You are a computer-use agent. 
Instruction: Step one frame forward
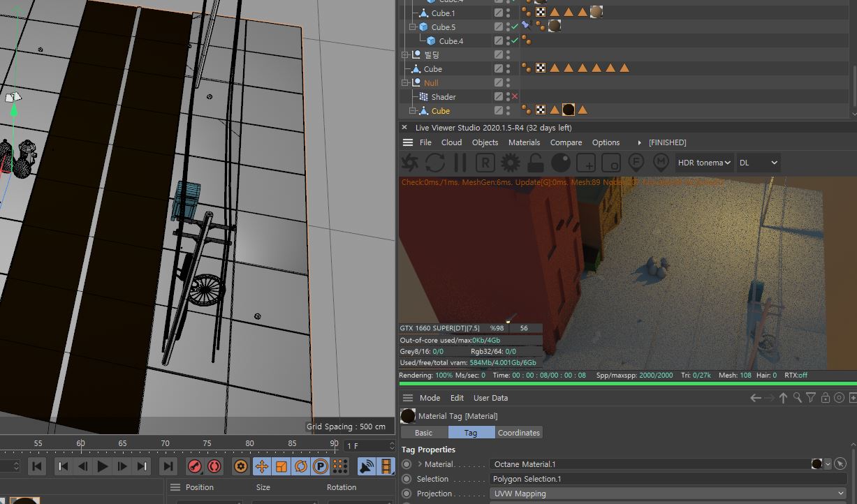tap(122, 466)
